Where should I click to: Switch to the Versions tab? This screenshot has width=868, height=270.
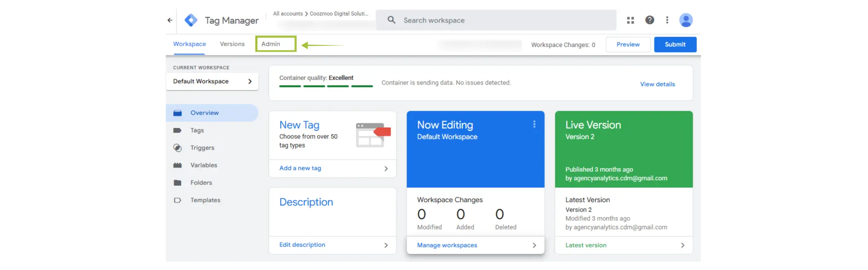(x=232, y=44)
